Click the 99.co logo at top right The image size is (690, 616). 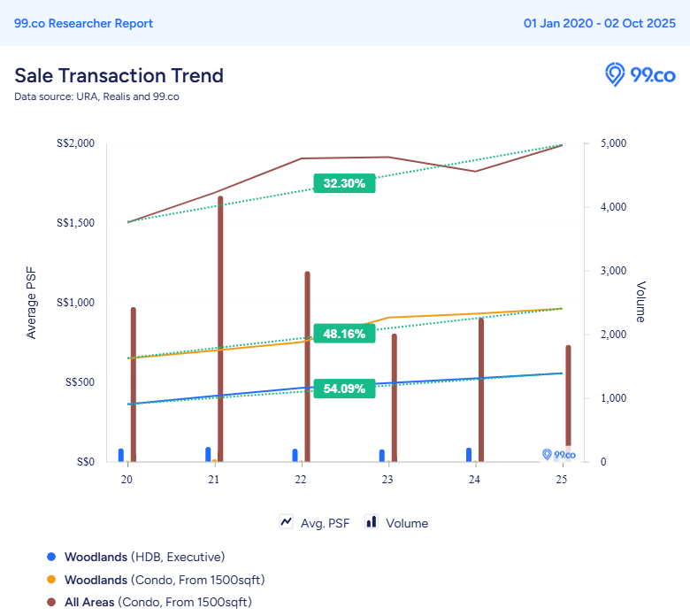pos(640,75)
